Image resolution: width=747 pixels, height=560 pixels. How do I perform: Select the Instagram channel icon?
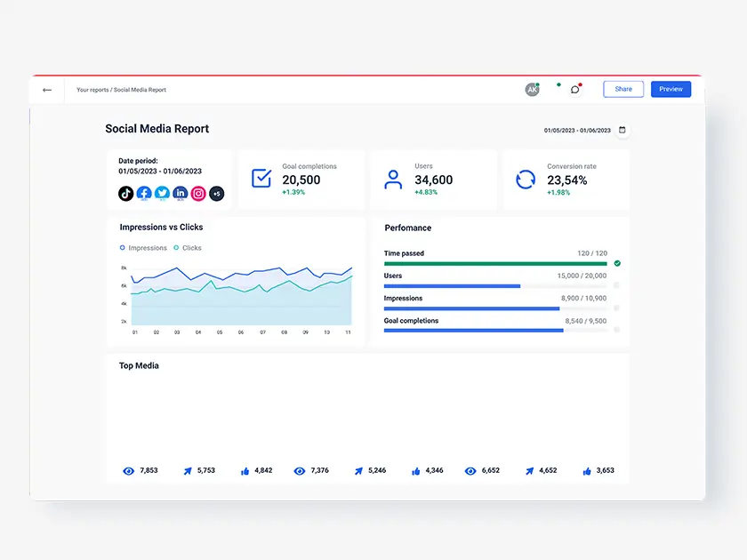click(x=198, y=194)
